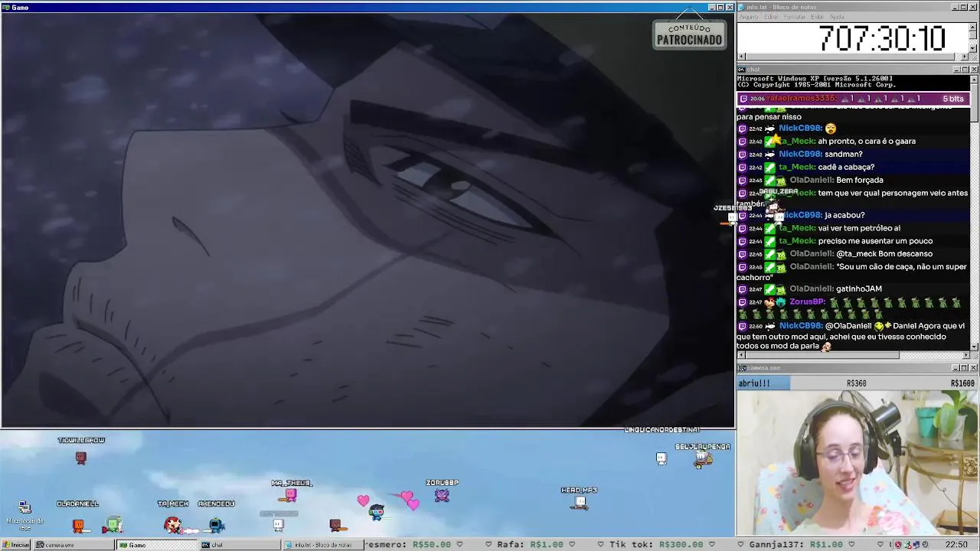Click the Twitch icon beside rafaelramos3335 bits message
The width and height of the screenshot is (980, 551).
tap(743, 99)
